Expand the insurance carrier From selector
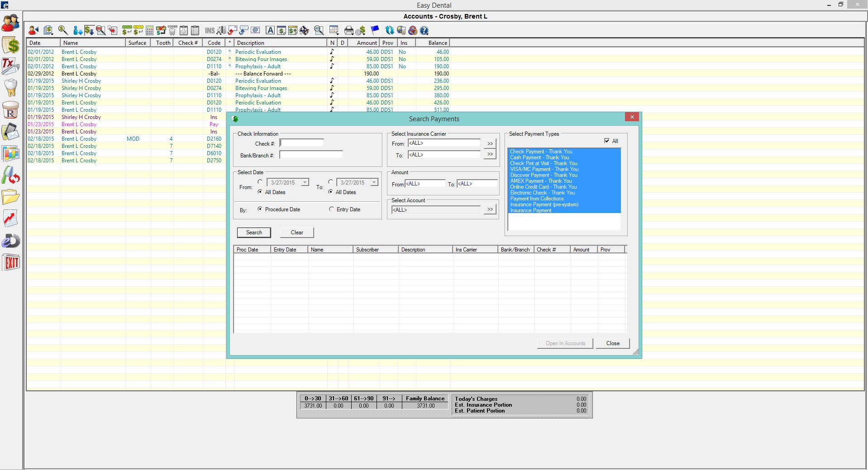The image size is (868, 470). point(490,143)
